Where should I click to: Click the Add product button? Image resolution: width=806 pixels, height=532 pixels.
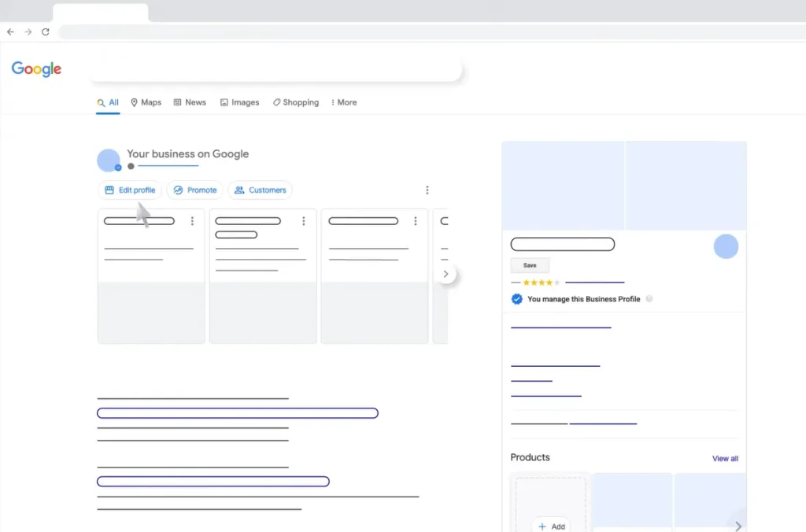551,526
